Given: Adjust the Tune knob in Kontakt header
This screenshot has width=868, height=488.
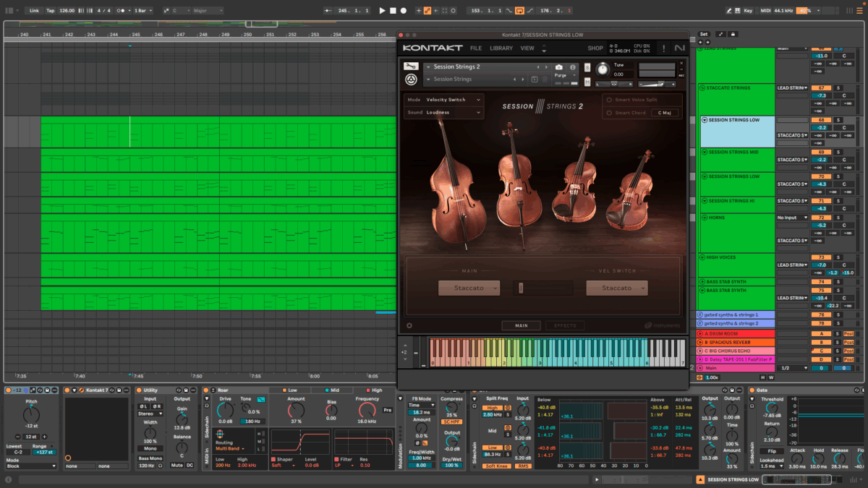Looking at the screenshot, I should 603,68.
